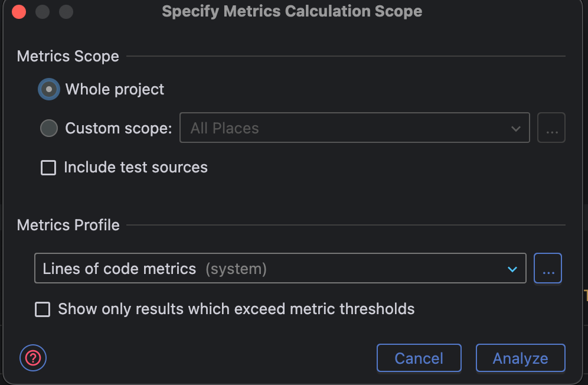Close the dialog with the red button
This screenshot has width=588, height=385.
pyautogui.click(x=19, y=12)
